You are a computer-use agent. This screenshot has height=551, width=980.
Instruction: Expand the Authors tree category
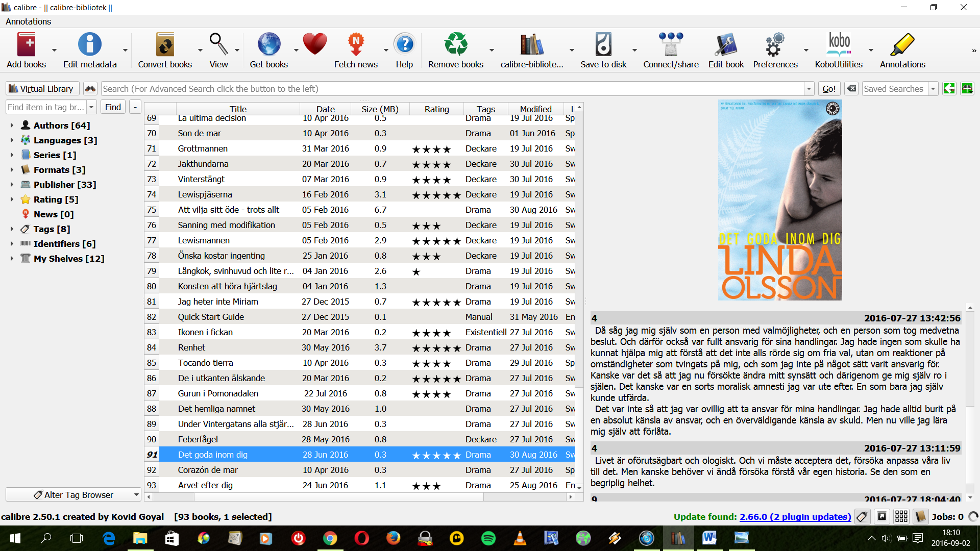pyautogui.click(x=12, y=125)
